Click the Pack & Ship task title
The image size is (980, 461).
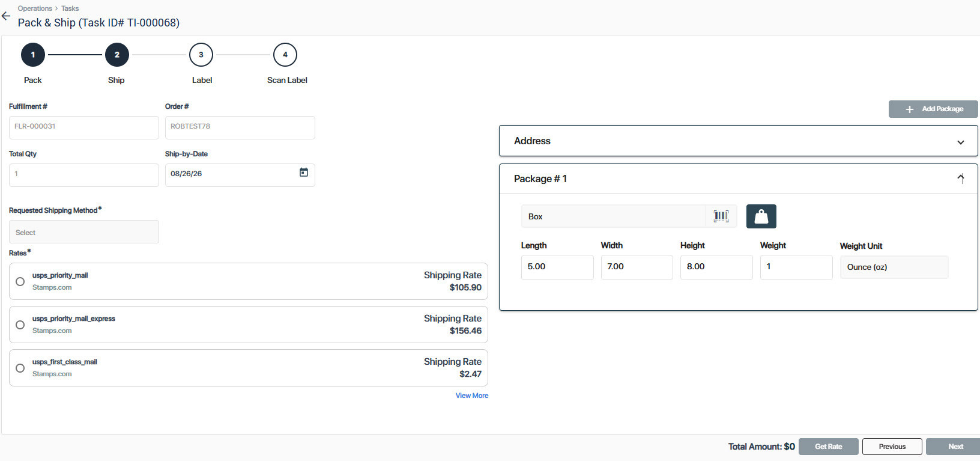pos(98,23)
